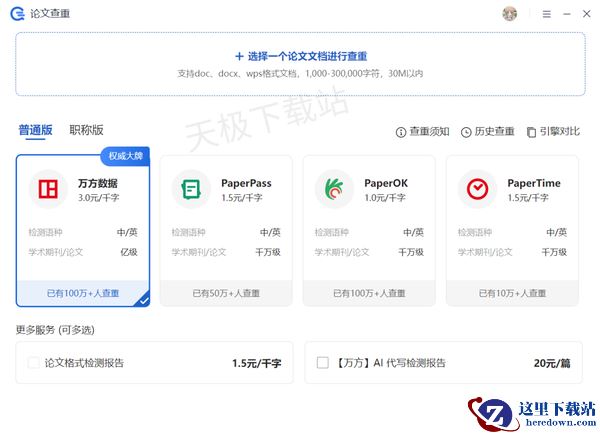Switch to the 普通版 tab
Image resolution: width=600 pixels, height=433 pixels.
click(36, 130)
